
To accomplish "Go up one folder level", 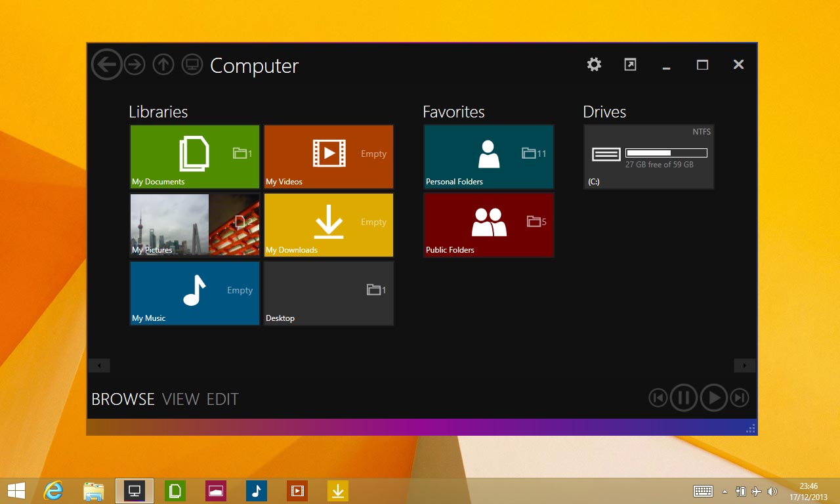I will point(163,64).
